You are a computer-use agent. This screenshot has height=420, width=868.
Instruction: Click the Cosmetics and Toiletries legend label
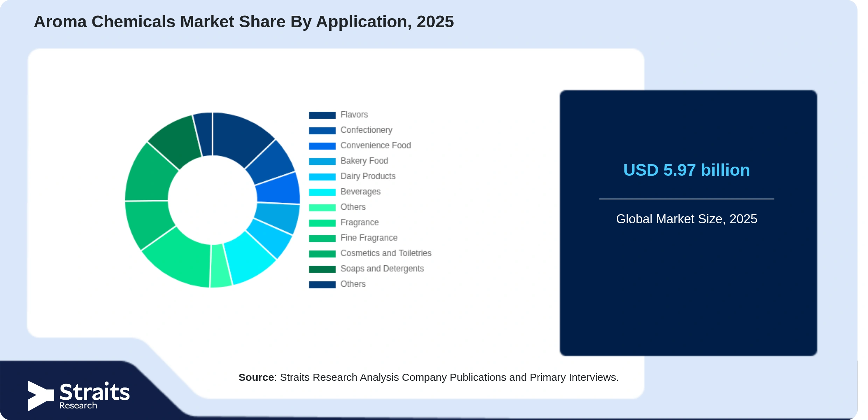click(386, 253)
